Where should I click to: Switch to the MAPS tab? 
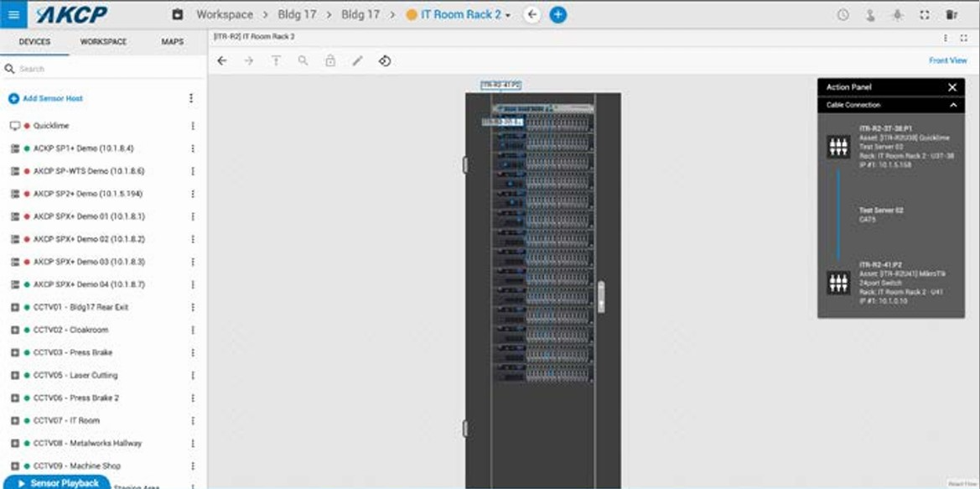(173, 42)
